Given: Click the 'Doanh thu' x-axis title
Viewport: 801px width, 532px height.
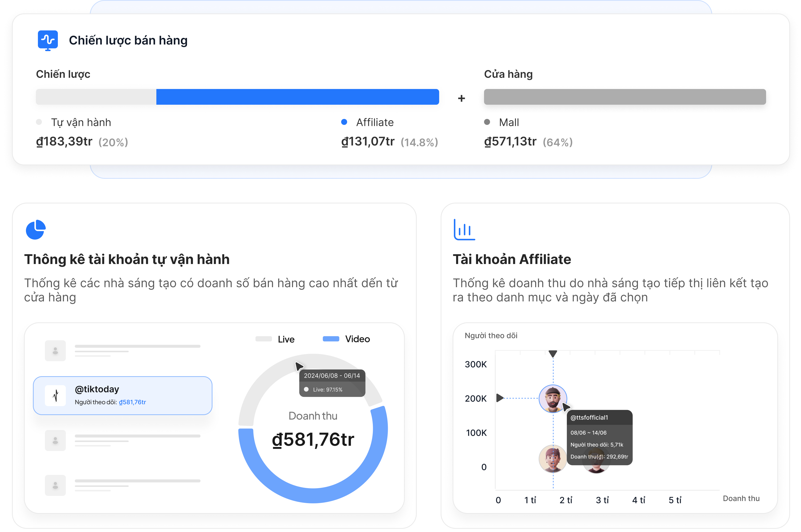Looking at the screenshot, I should tap(741, 498).
